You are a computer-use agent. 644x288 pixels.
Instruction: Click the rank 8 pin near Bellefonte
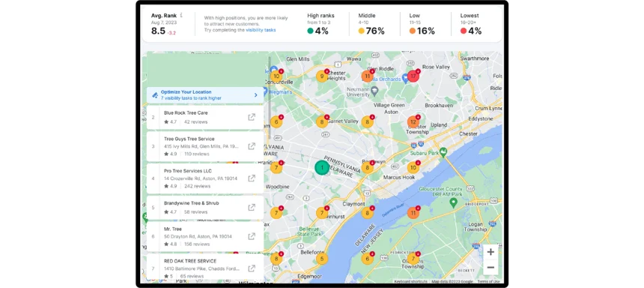[x=276, y=259]
